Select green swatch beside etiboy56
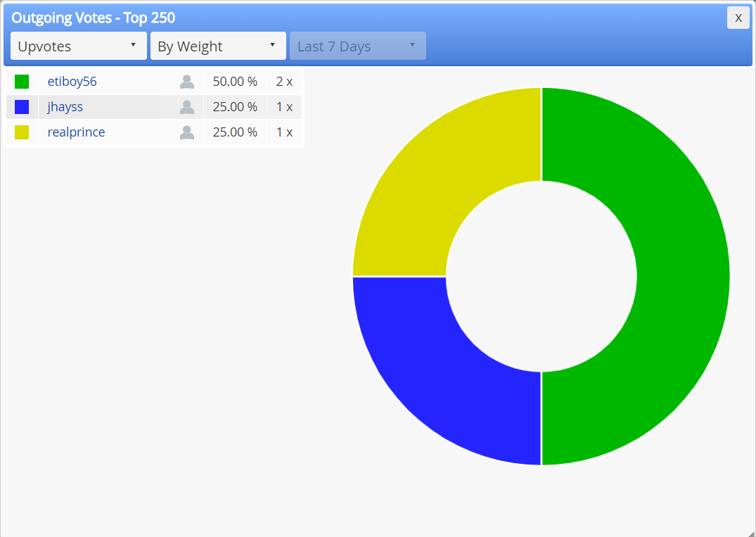 click(x=22, y=82)
